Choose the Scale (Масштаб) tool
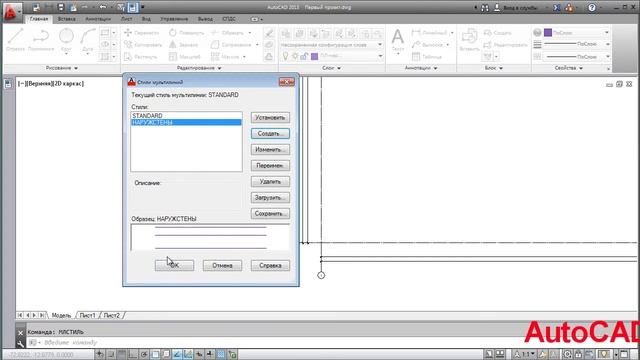 184,57
